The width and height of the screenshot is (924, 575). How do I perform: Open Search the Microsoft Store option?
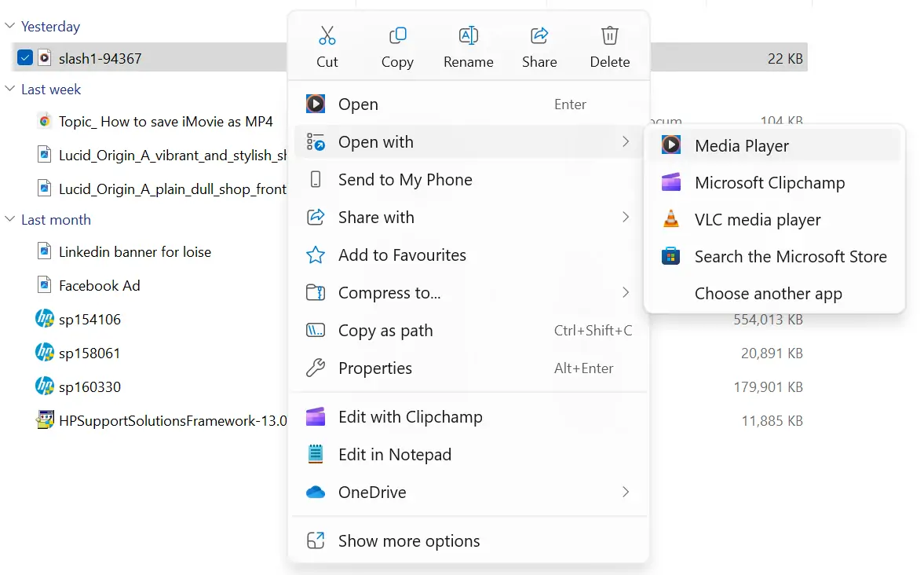[x=790, y=257]
